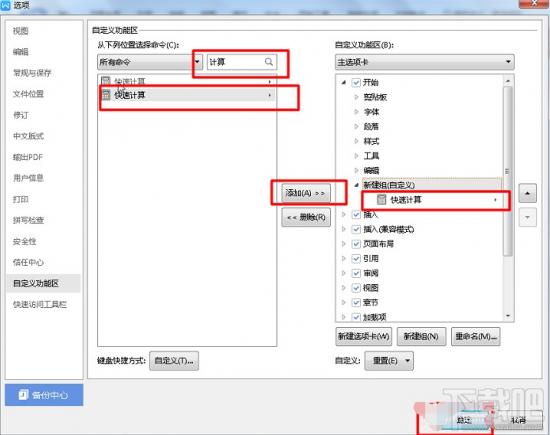
Task: Open the 重置(E) dropdown arrow
Action: (407, 361)
